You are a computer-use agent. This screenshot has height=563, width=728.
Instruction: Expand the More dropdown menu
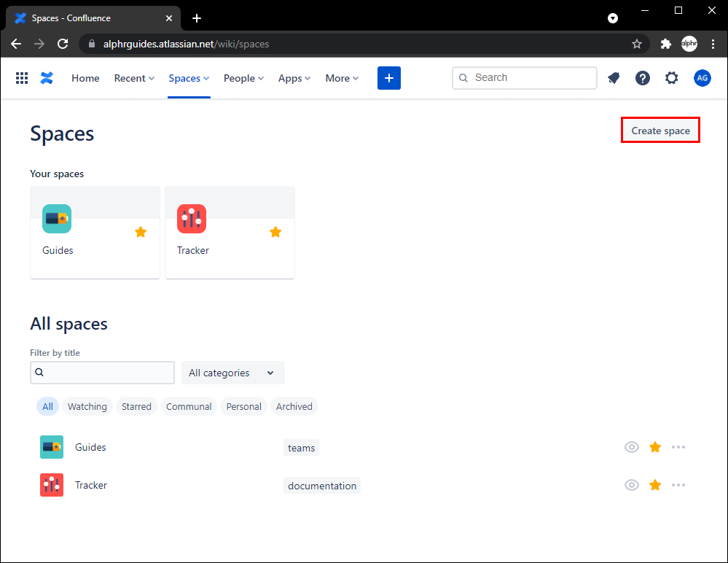pos(342,78)
